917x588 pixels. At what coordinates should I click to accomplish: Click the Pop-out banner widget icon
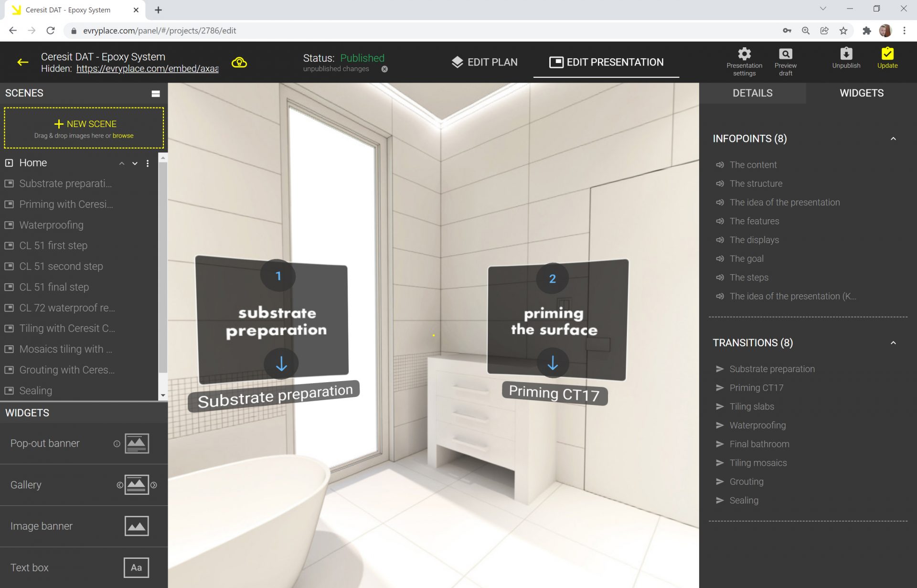click(x=137, y=443)
